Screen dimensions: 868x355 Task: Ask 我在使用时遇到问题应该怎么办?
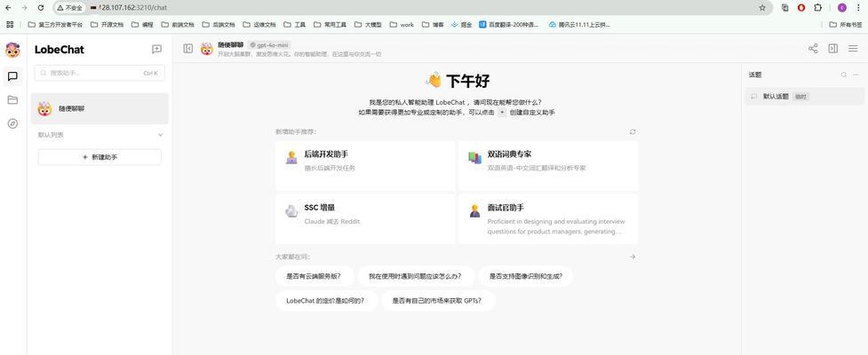(415, 276)
